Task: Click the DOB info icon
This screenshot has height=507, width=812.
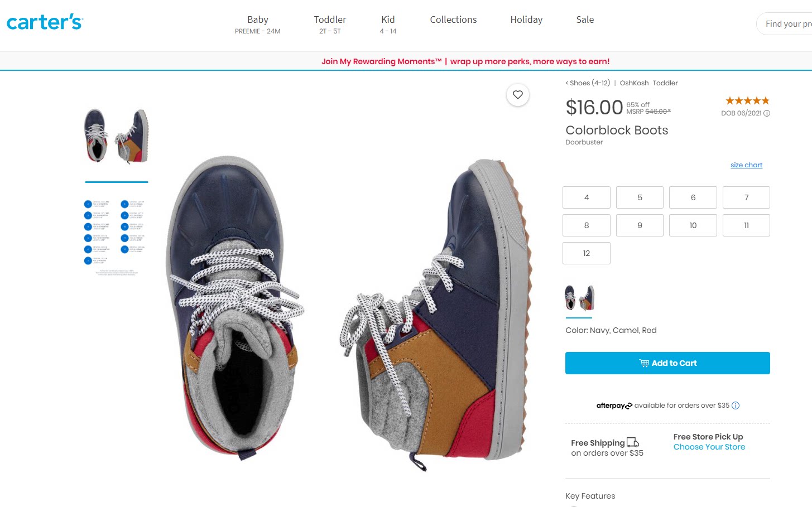Action: coord(767,113)
